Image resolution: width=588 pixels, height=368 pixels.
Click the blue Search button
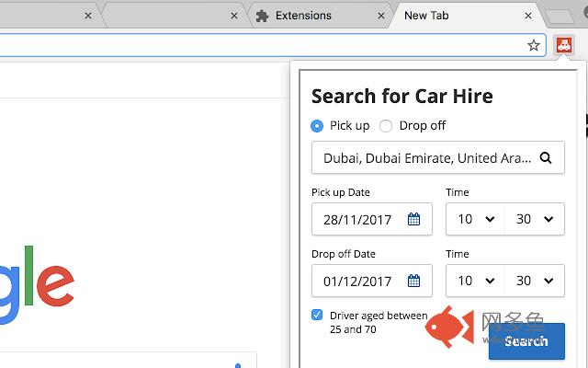[x=526, y=341]
